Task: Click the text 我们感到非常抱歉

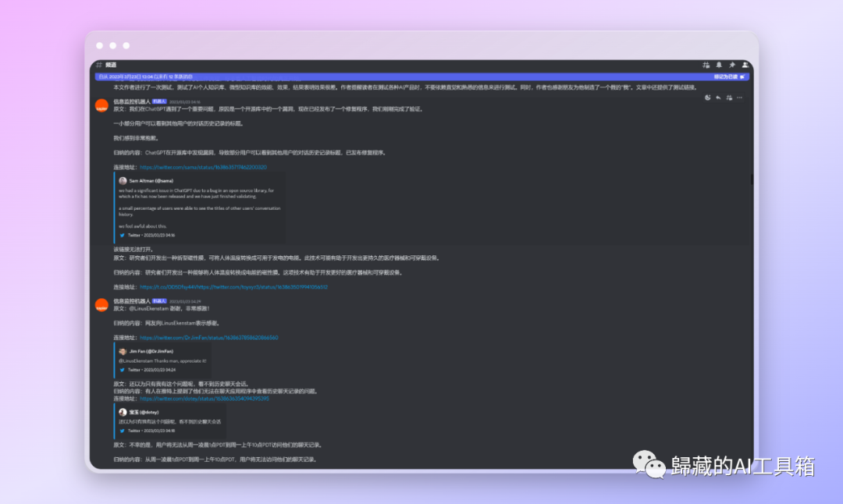Action: click(x=136, y=138)
